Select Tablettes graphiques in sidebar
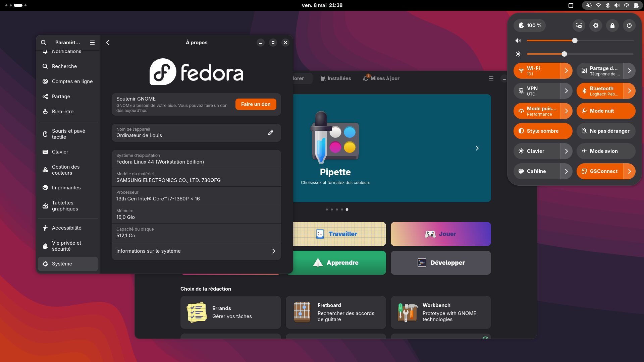Image resolution: width=644 pixels, height=362 pixels. (68, 206)
